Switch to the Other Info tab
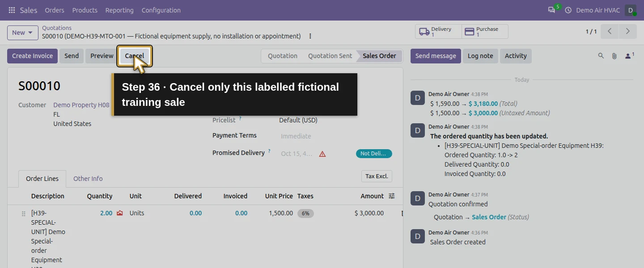Image resolution: width=644 pixels, height=268 pixels. [88, 179]
